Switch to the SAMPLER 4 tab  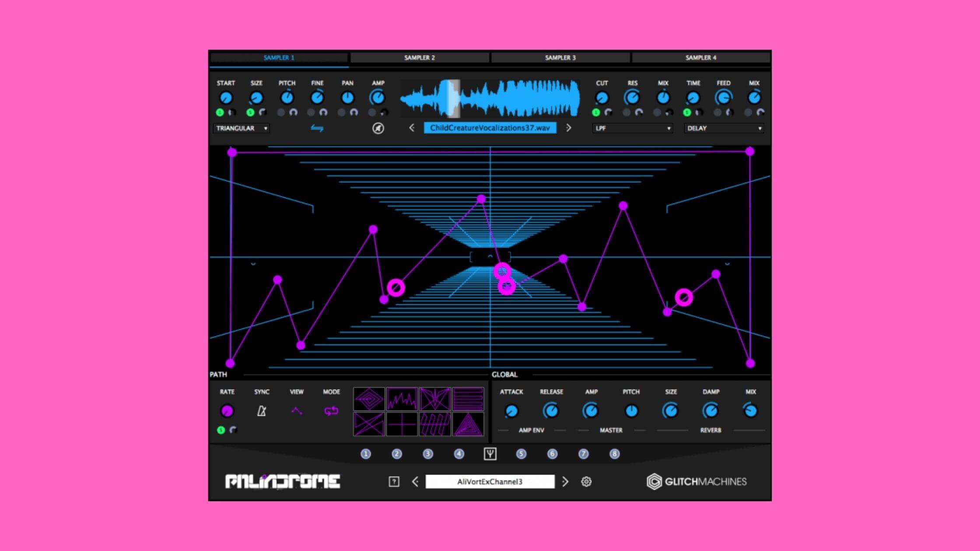click(x=700, y=57)
